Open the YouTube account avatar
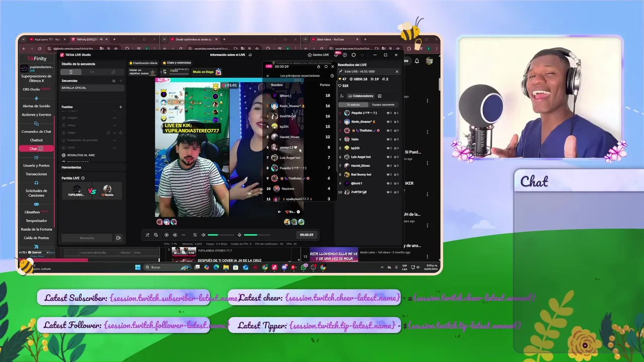The image size is (644, 362). 429,61
